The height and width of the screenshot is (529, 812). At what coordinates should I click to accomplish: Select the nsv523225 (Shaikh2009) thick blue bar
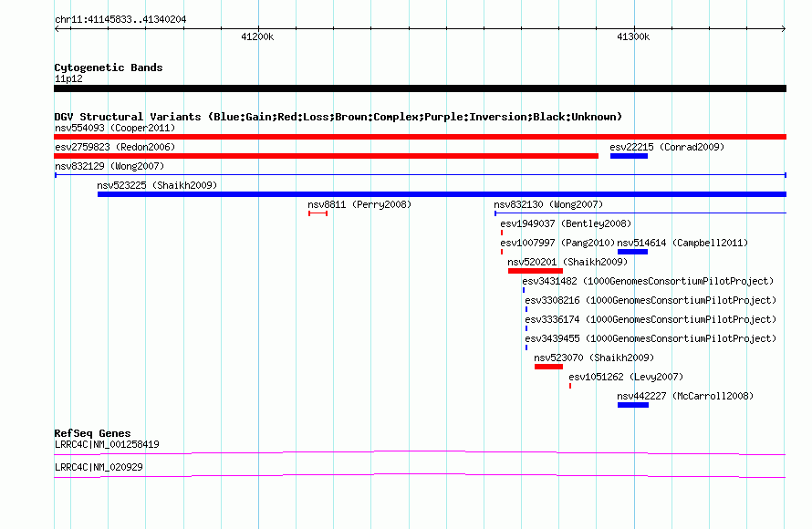pyautogui.click(x=442, y=194)
